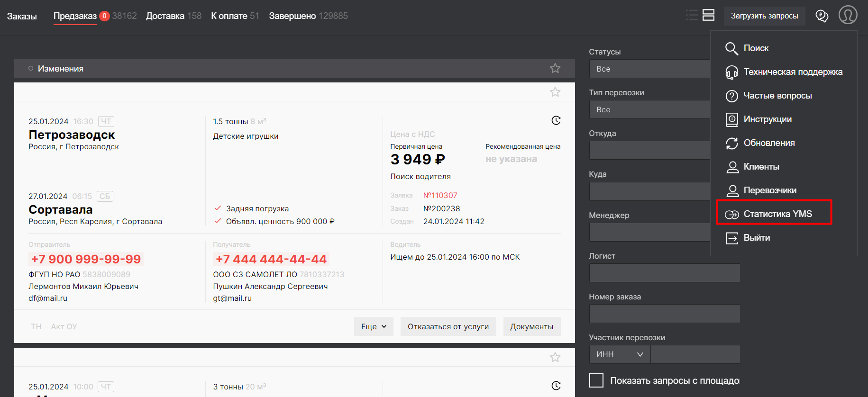Expand the Еще dropdown button
The height and width of the screenshot is (397, 868).
click(374, 326)
